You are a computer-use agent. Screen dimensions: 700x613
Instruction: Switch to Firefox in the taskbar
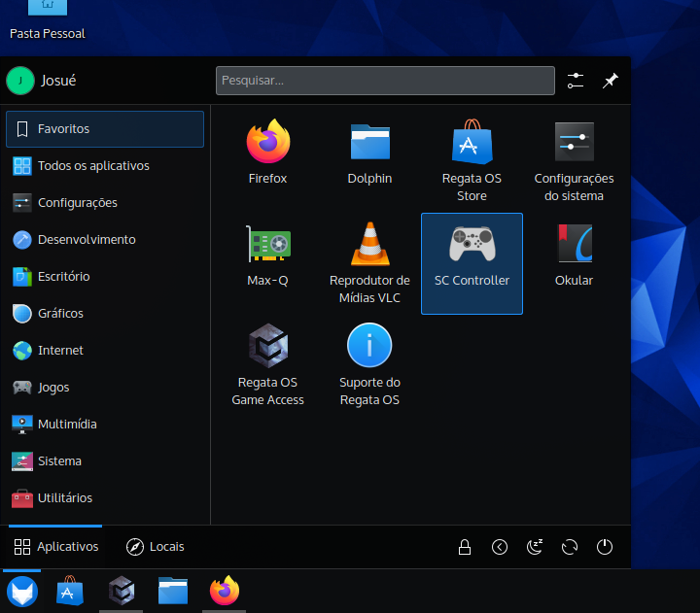tap(225, 592)
